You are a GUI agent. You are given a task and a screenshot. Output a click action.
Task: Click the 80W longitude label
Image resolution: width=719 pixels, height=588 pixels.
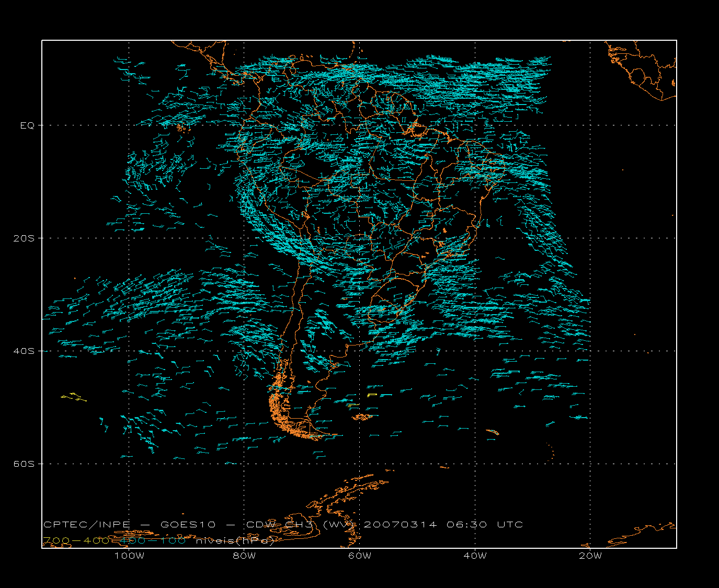pos(244,556)
